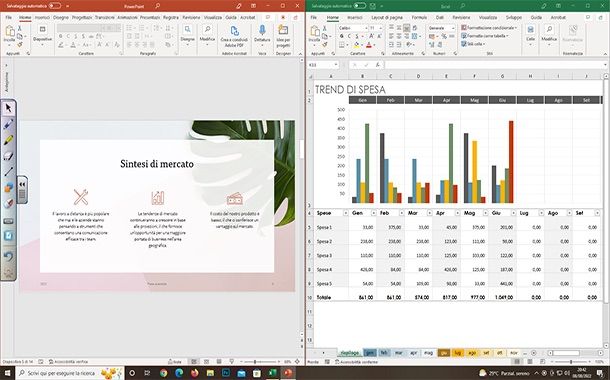Open Dettatura microphone in PowerPoint ribbon
This screenshot has width=610, height=380.
point(262,35)
